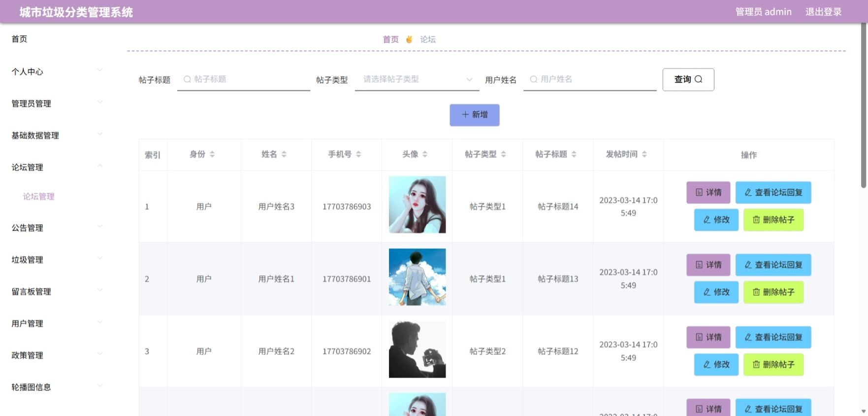Expand the 个人中心 sidebar menu

point(57,71)
